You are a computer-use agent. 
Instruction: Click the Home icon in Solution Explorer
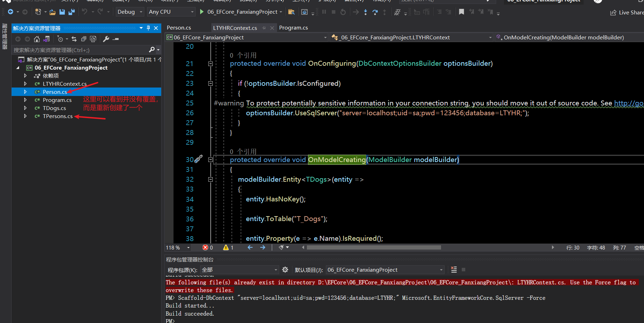[x=37, y=39]
